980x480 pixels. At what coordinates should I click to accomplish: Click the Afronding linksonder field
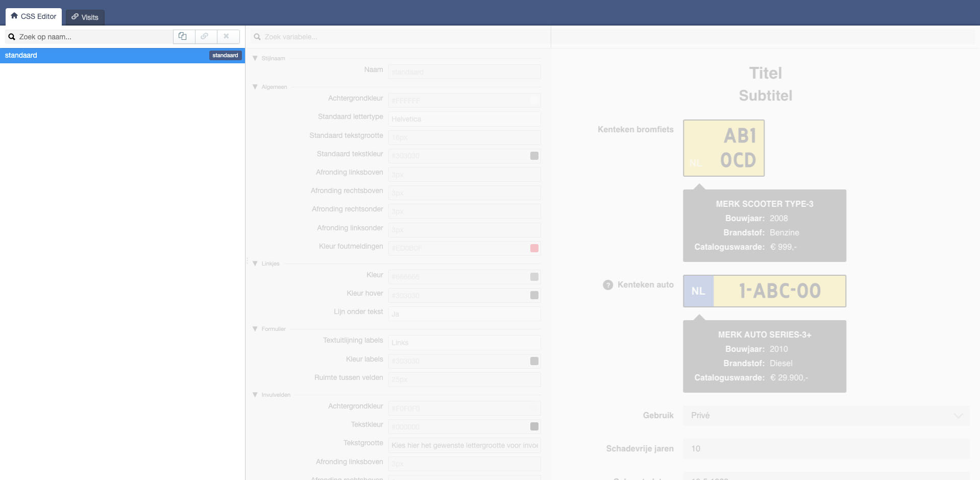tap(464, 230)
